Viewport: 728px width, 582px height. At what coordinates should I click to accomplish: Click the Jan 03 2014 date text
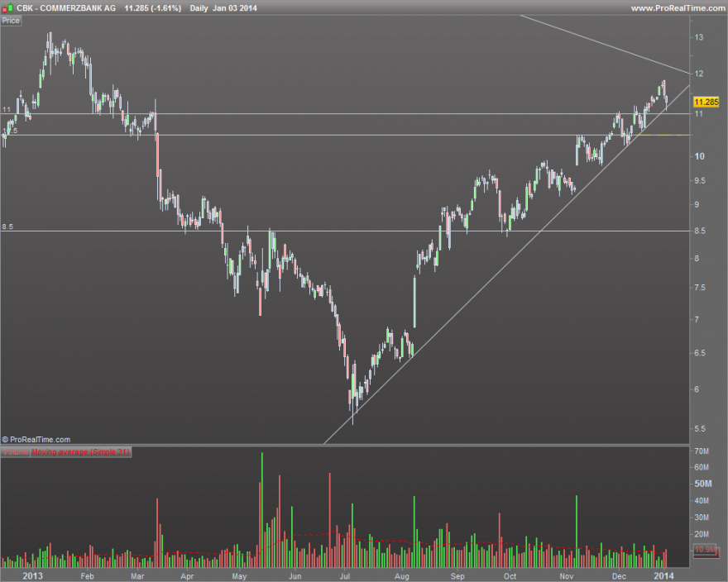235,8
